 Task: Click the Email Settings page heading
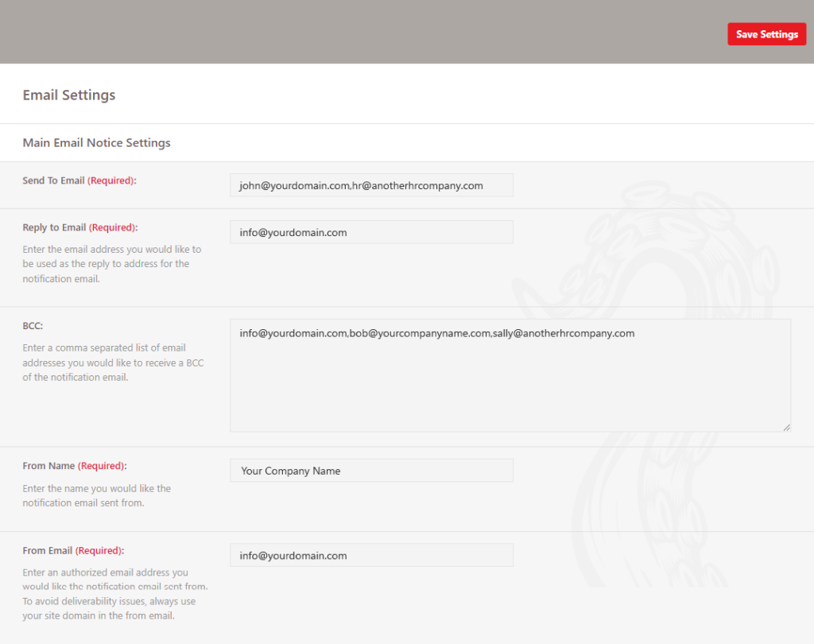69,95
